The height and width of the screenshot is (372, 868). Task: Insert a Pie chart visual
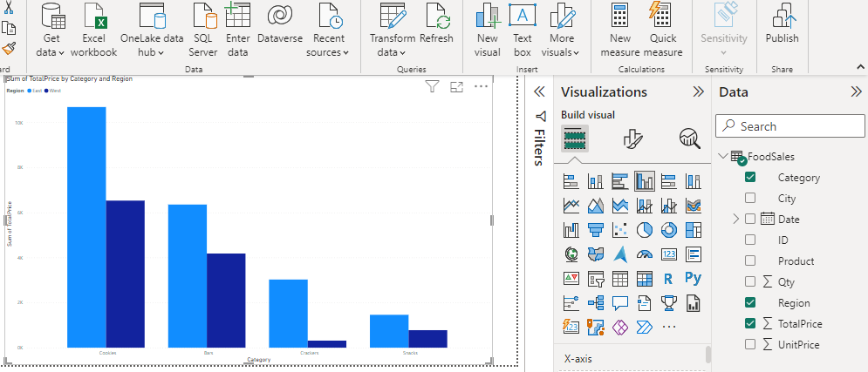coord(645,229)
